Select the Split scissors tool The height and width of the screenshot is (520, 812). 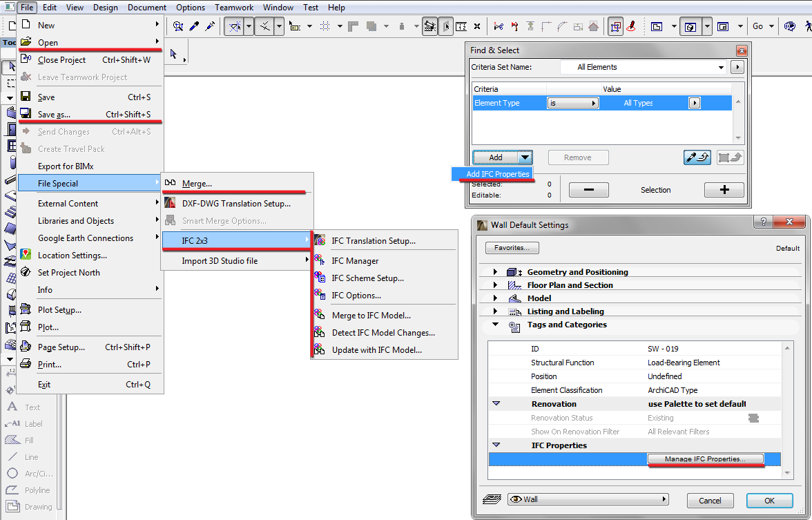tap(499, 26)
